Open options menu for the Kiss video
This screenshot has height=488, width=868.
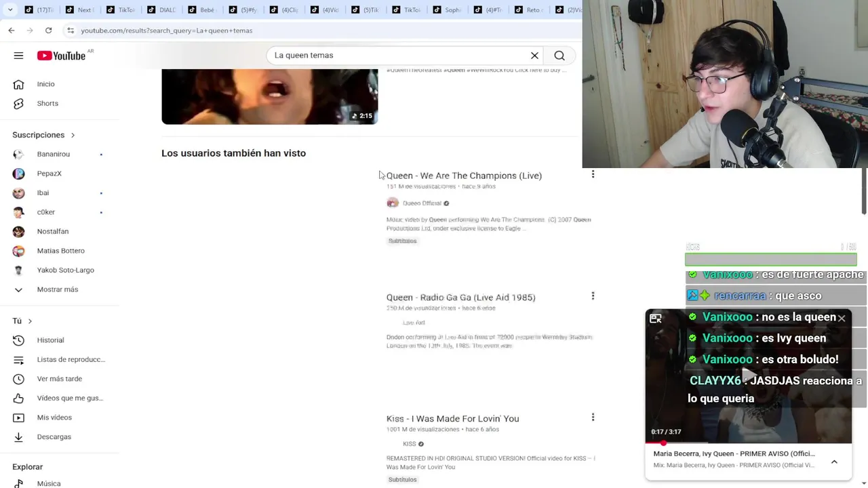click(x=593, y=418)
